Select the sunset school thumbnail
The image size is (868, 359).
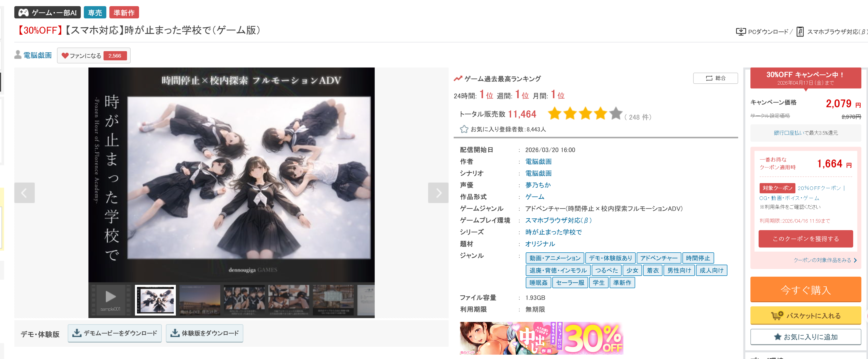point(199,299)
